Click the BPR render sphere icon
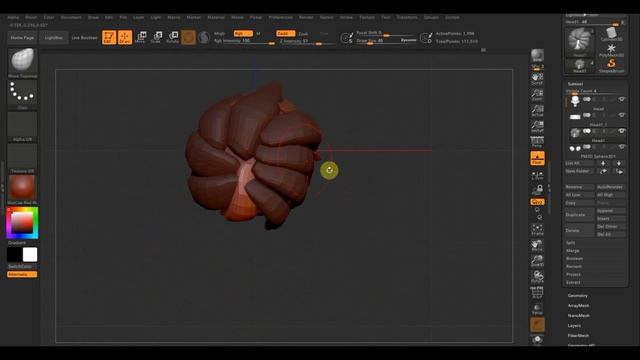Image resolution: width=640 pixels, height=360 pixels. point(537,56)
